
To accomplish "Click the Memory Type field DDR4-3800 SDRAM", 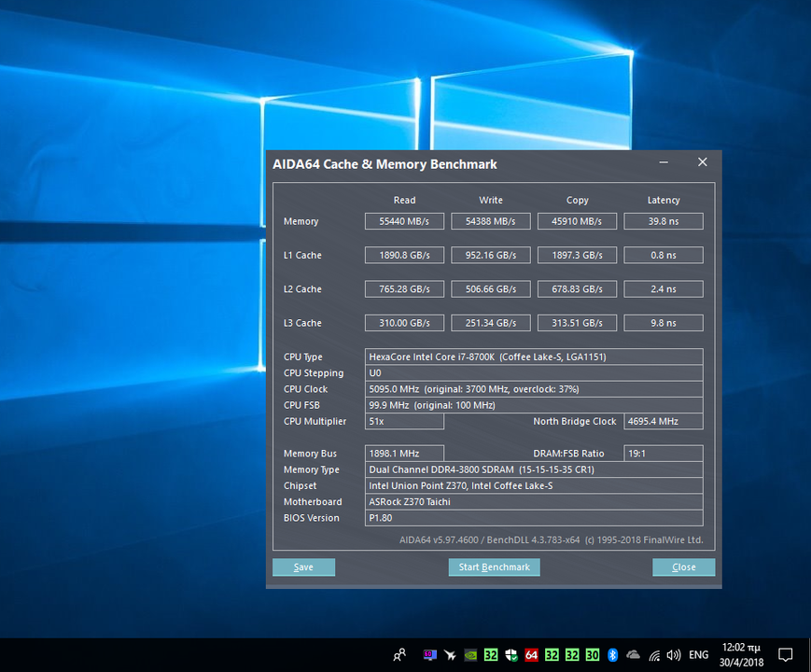I will (x=534, y=469).
